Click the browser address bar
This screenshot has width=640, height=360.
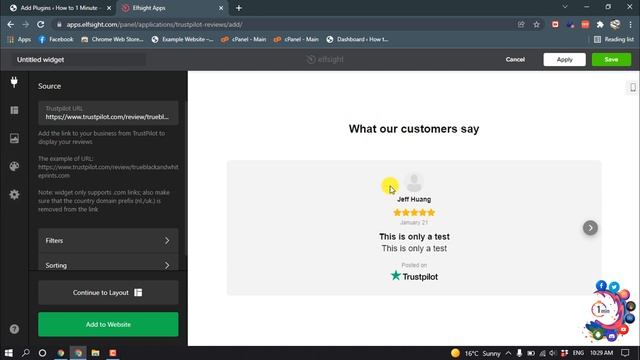pyautogui.click(x=286, y=24)
